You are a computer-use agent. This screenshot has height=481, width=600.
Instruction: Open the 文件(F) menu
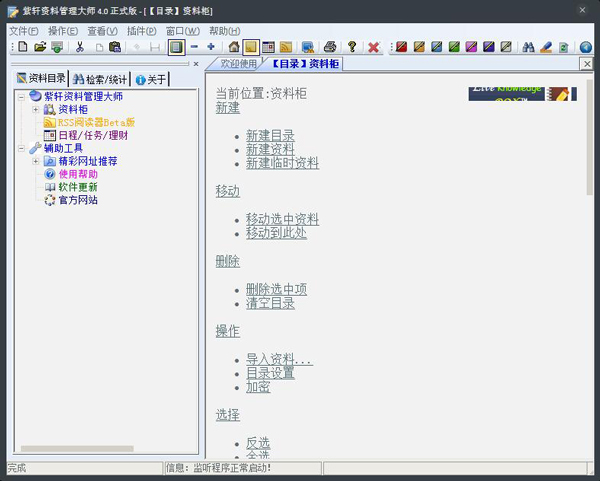(24, 31)
